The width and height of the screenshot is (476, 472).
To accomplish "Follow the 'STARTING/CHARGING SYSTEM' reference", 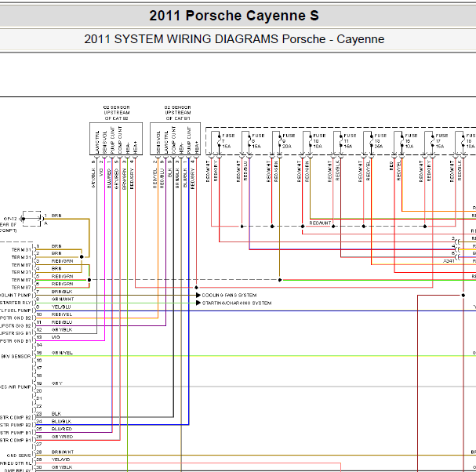I will click(237, 303).
